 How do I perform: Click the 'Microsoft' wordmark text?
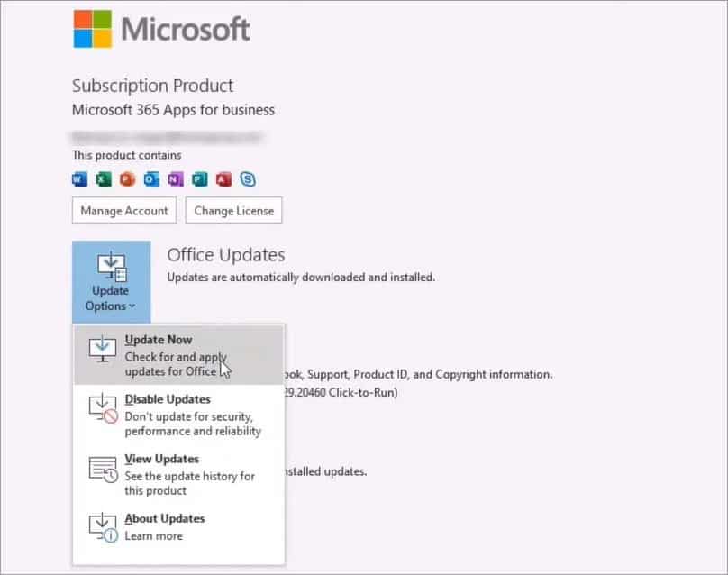click(x=186, y=29)
